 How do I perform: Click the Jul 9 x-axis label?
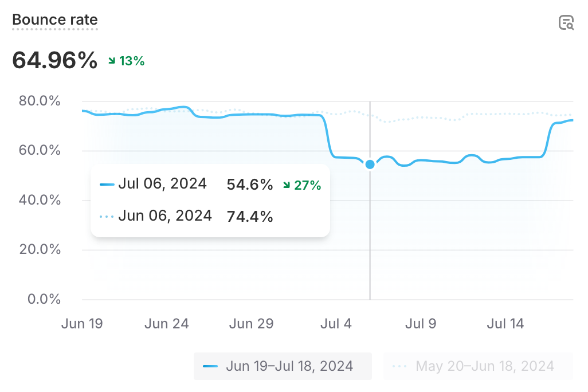point(421,324)
